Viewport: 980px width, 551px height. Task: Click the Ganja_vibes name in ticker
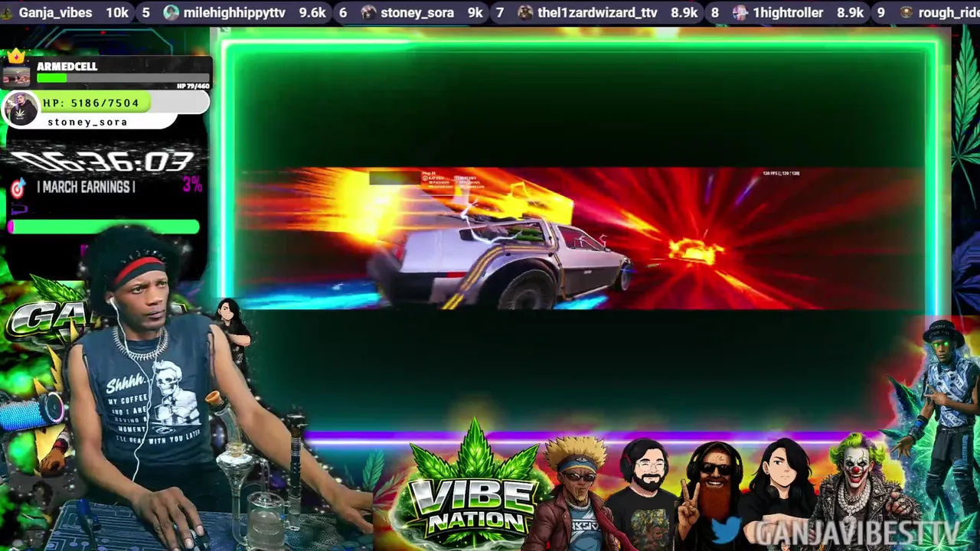pos(55,12)
